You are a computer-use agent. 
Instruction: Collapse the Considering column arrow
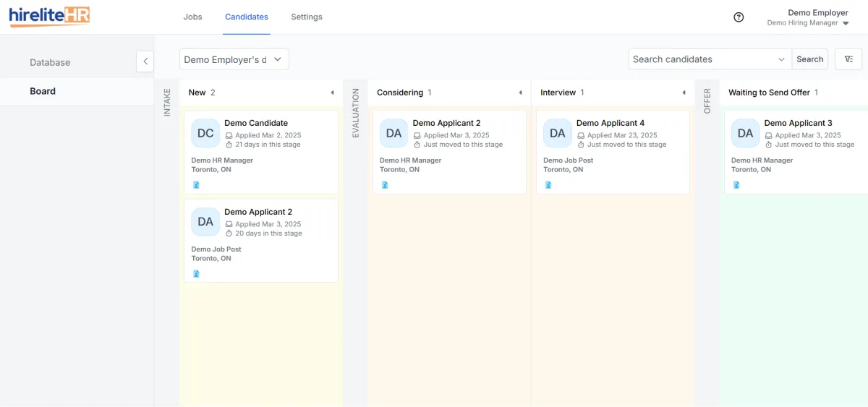520,93
